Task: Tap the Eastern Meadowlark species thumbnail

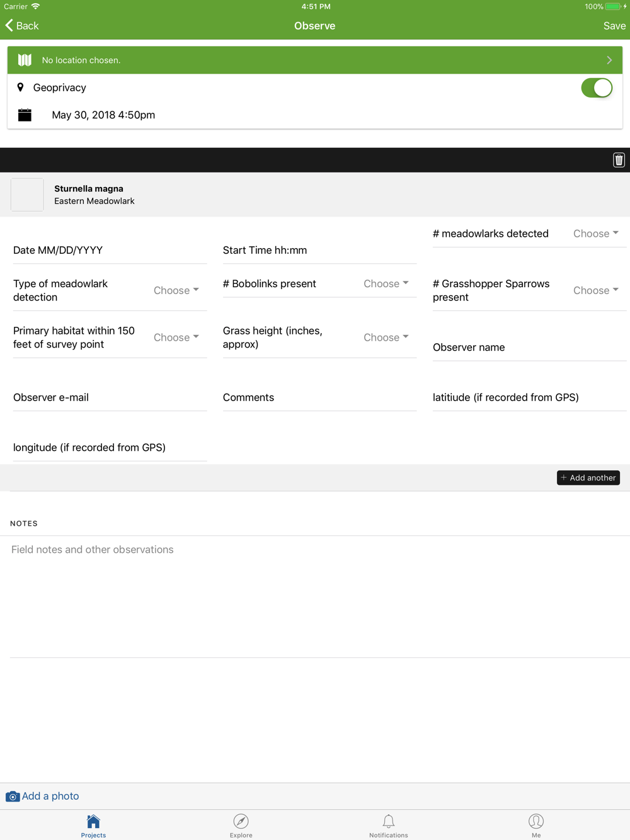Action: pyautogui.click(x=27, y=195)
